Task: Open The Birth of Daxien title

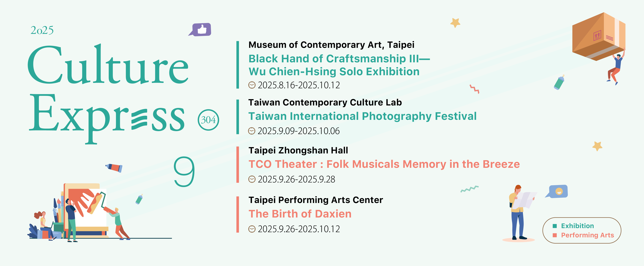Action: pyautogui.click(x=300, y=214)
